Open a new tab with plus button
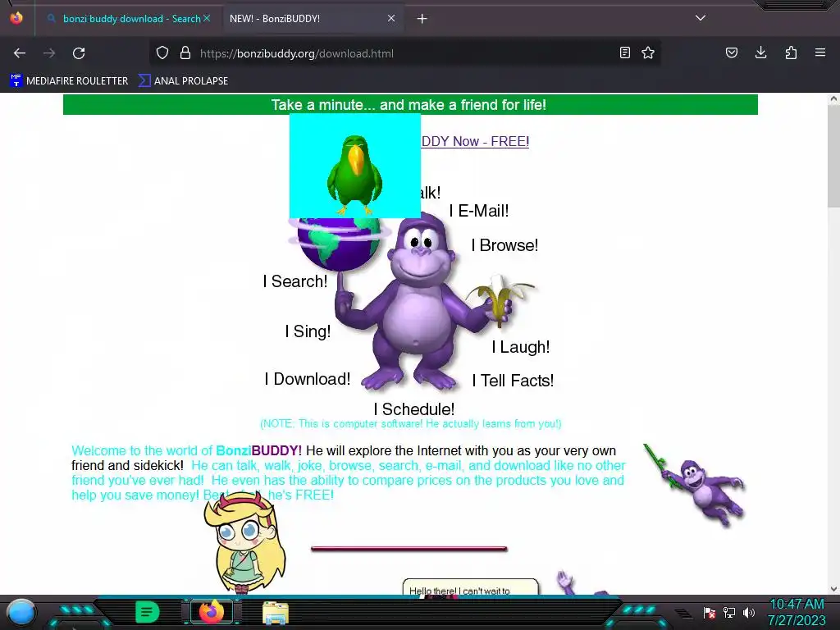The height and width of the screenshot is (630, 840). click(422, 19)
